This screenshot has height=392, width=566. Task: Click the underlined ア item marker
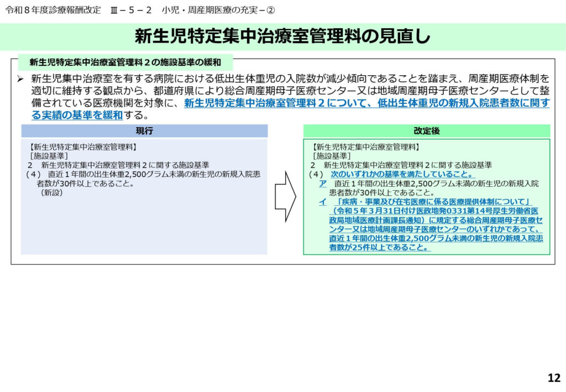(322, 184)
